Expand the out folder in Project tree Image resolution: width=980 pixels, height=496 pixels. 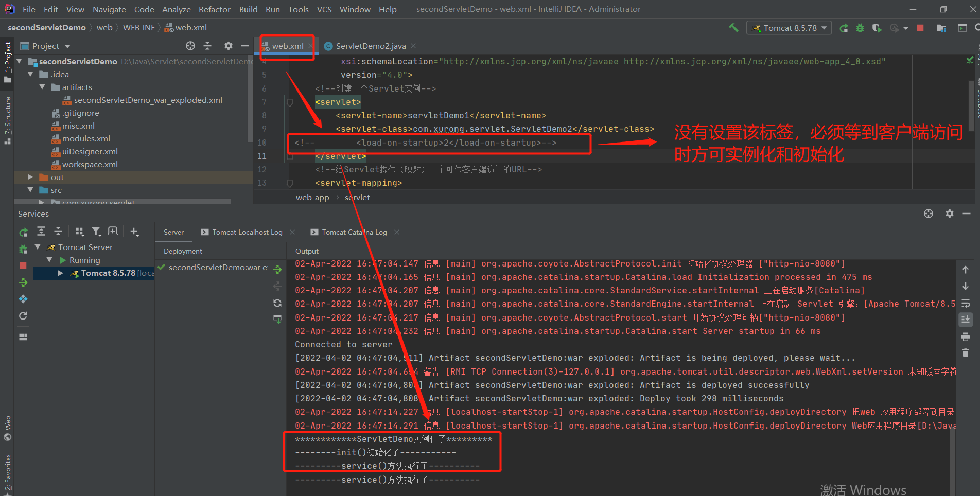click(x=30, y=177)
